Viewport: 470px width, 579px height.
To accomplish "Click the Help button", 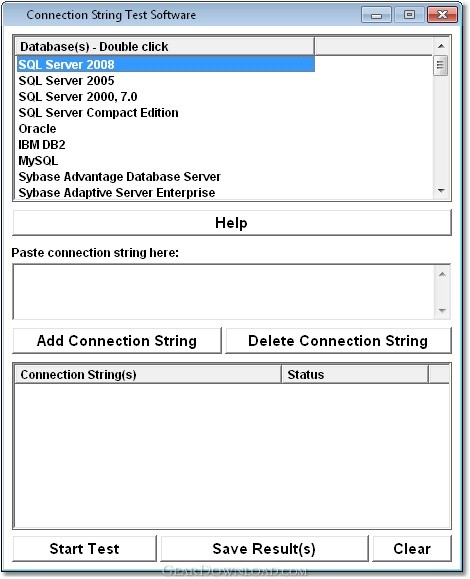I will tap(232, 223).
